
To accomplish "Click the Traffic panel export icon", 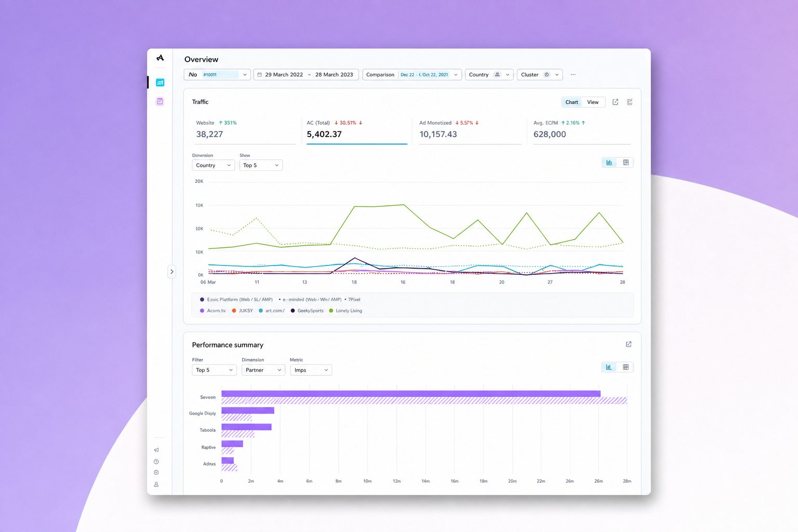I will click(630, 102).
